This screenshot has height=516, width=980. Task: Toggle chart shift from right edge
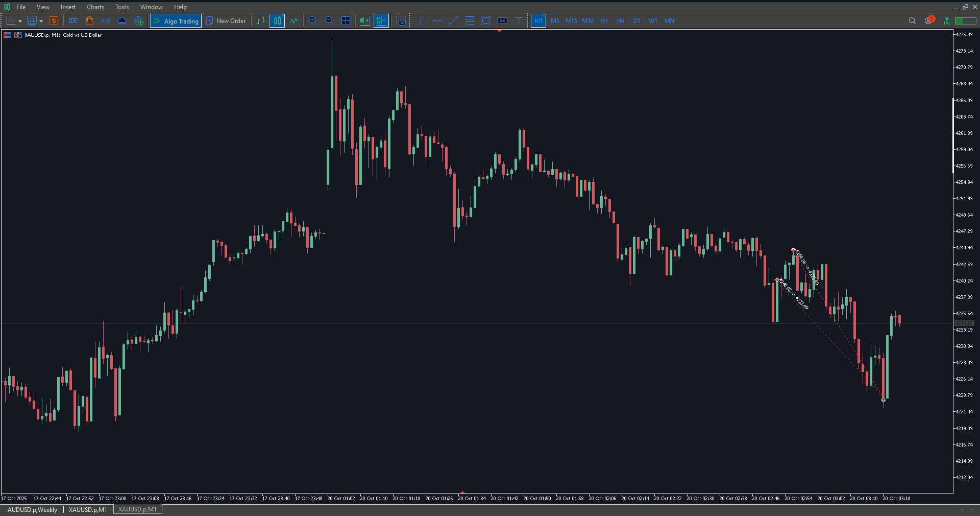381,21
